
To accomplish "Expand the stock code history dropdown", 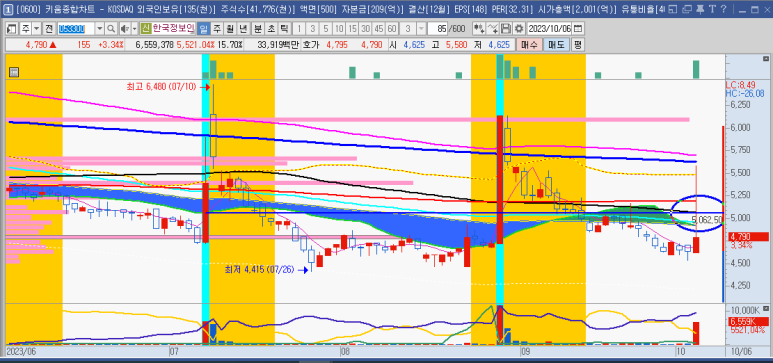I will coord(100,29).
